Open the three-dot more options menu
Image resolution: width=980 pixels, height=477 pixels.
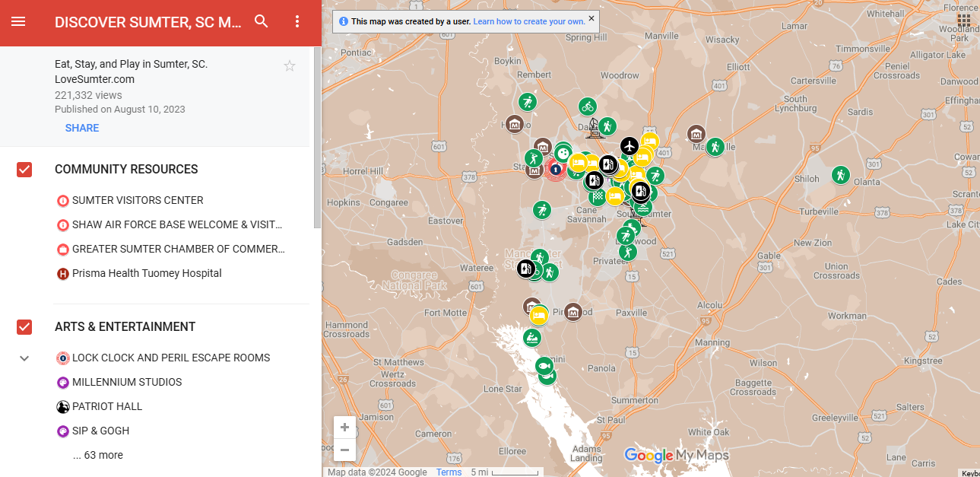(297, 21)
